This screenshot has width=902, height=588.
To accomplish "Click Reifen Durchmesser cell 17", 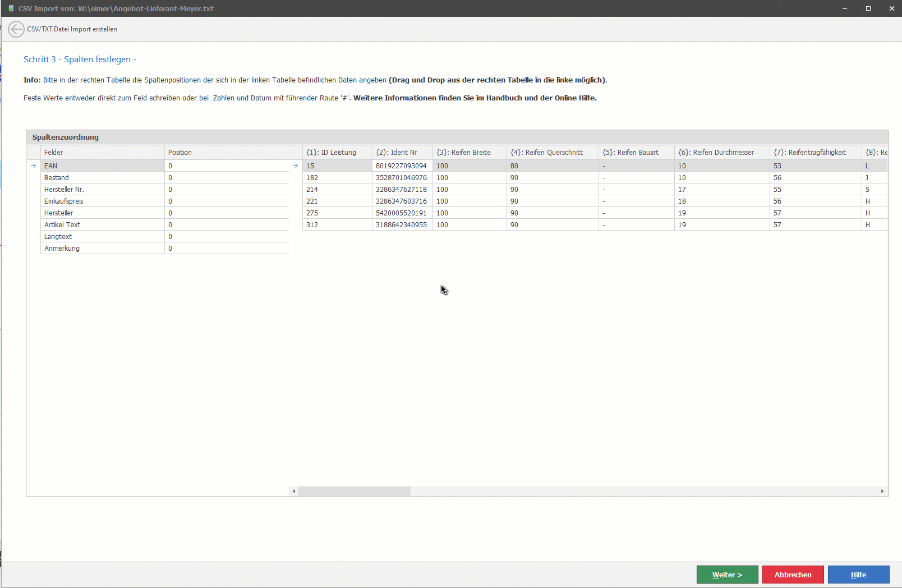I will pos(722,190).
